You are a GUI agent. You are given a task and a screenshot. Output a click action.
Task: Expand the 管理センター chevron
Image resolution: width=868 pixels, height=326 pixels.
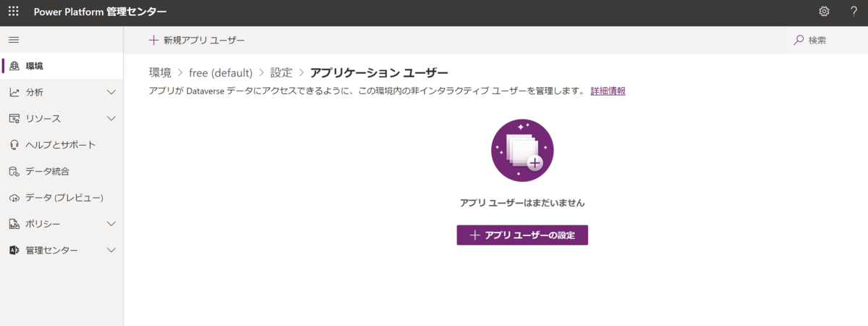tap(111, 250)
